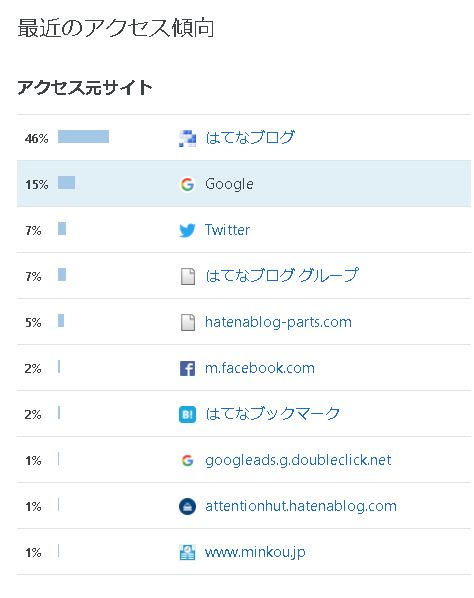
Task: Open the Twitter referrer link
Action: pyautogui.click(x=227, y=230)
